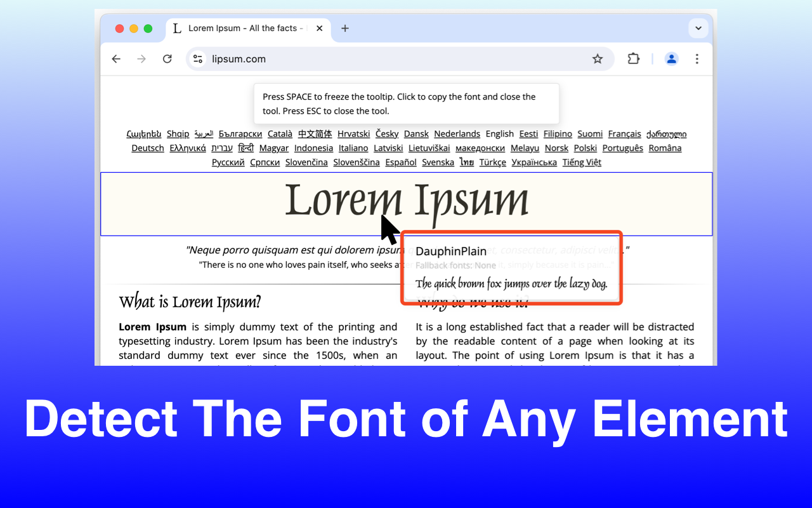This screenshot has height=508, width=812.
Task: Click the bold 'Lorem Ipsum' paragraph text
Action: [152, 327]
